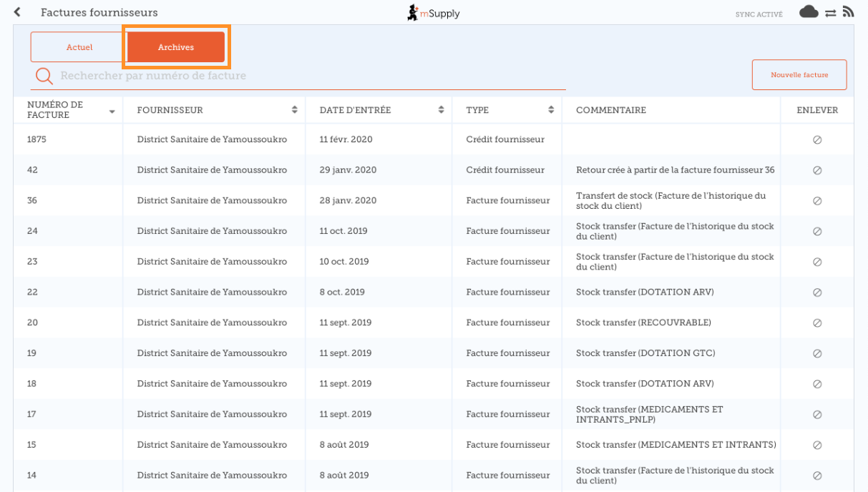Switch to the Actuel tab
This screenshot has height=492, width=868.
coord(79,47)
